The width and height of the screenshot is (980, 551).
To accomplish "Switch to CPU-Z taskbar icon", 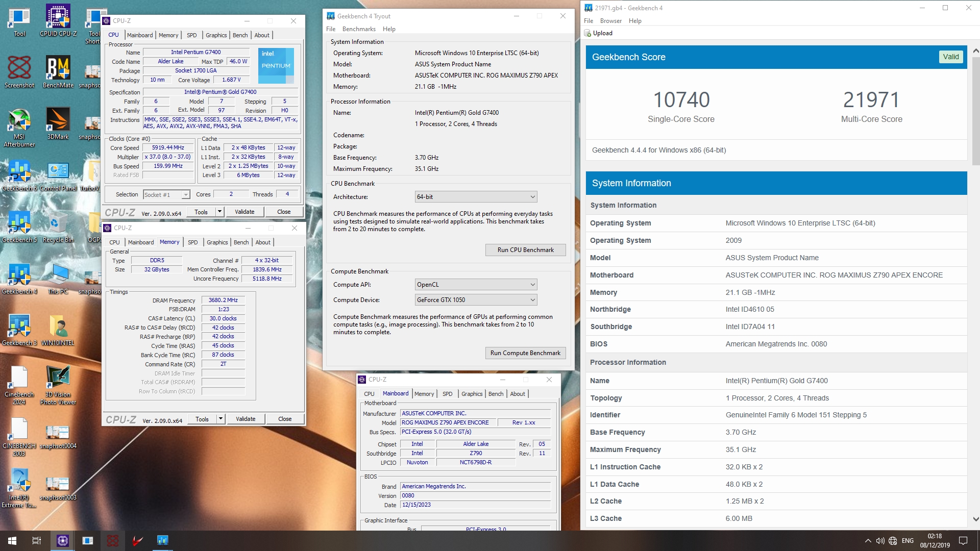I will (x=63, y=541).
